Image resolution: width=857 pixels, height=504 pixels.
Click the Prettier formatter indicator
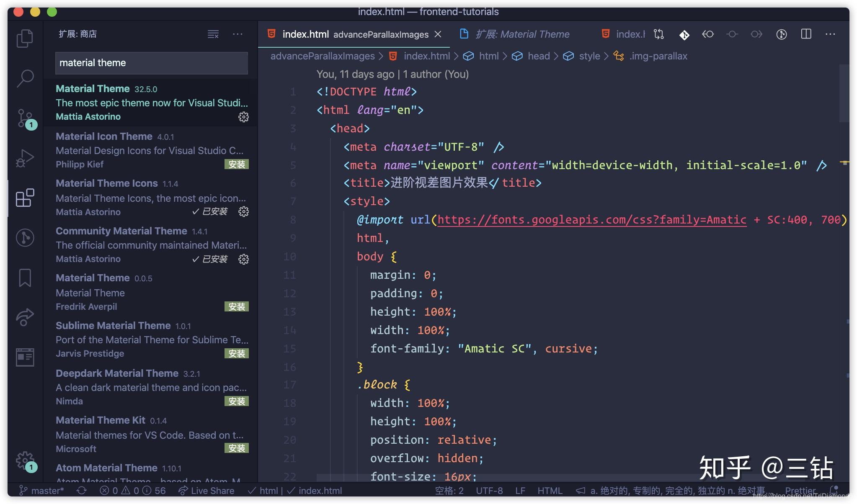click(x=800, y=491)
